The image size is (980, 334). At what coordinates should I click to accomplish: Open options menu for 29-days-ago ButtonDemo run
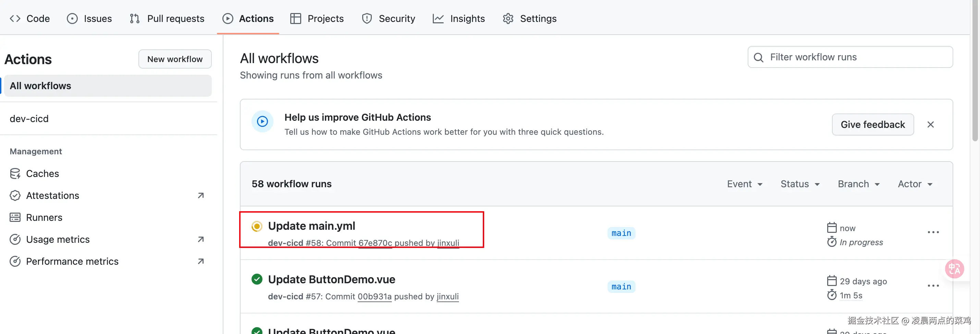coord(933,286)
